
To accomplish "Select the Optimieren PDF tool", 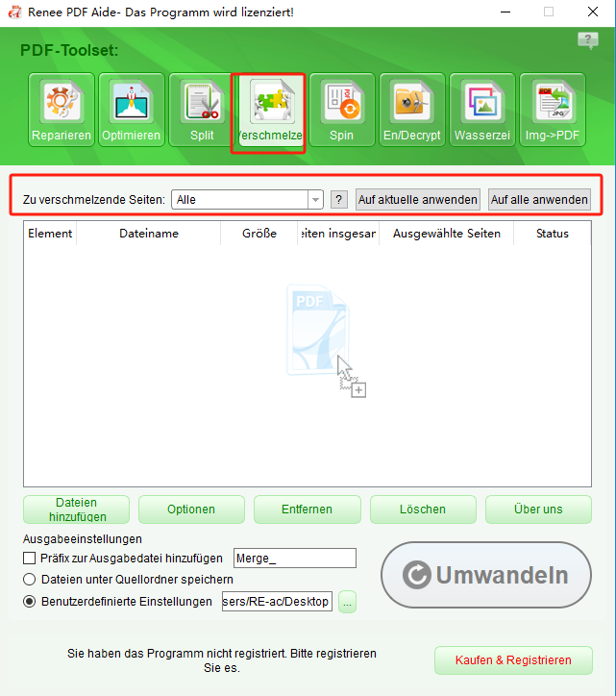I will click(132, 110).
